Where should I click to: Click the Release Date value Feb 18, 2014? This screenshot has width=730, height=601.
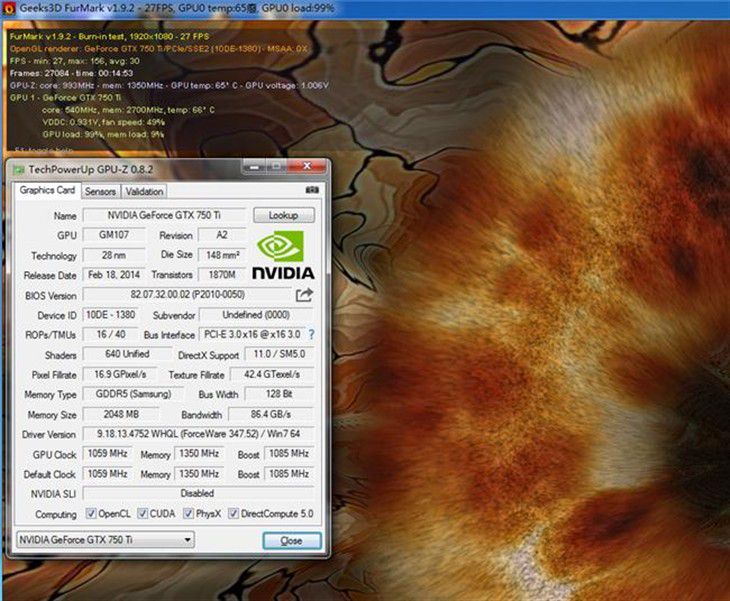[x=114, y=275]
